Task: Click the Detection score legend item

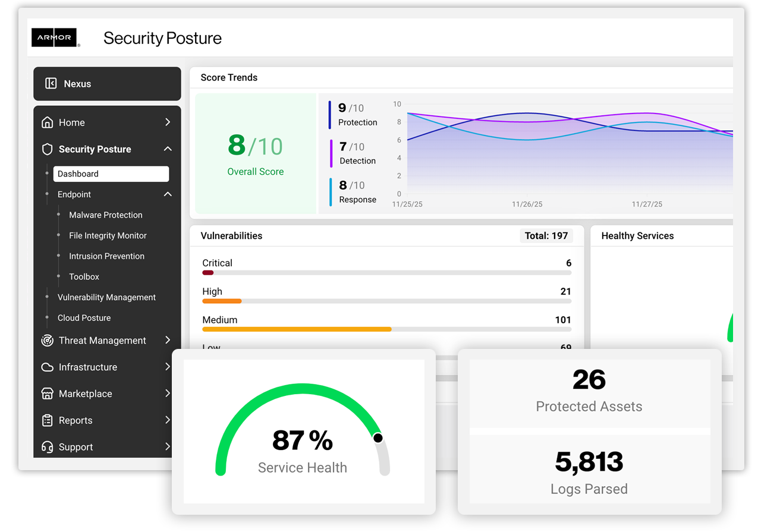Action: [354, 153]
